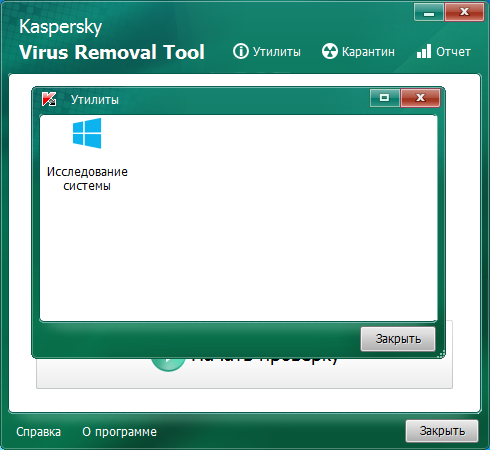The width and height of the screenshot is (490, 450).
Task: Select the 'Исследование системы' label
Action: tap(87, 179)
